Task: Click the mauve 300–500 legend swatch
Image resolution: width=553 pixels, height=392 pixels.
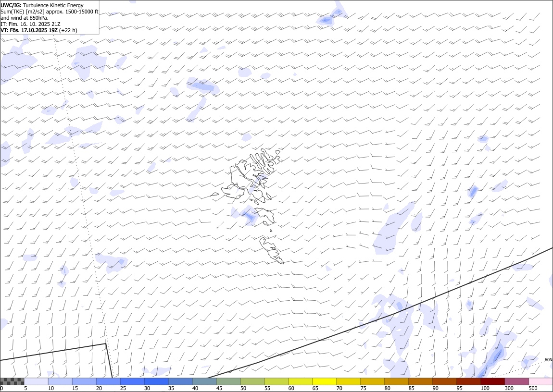Action: (x=516, y=381)
